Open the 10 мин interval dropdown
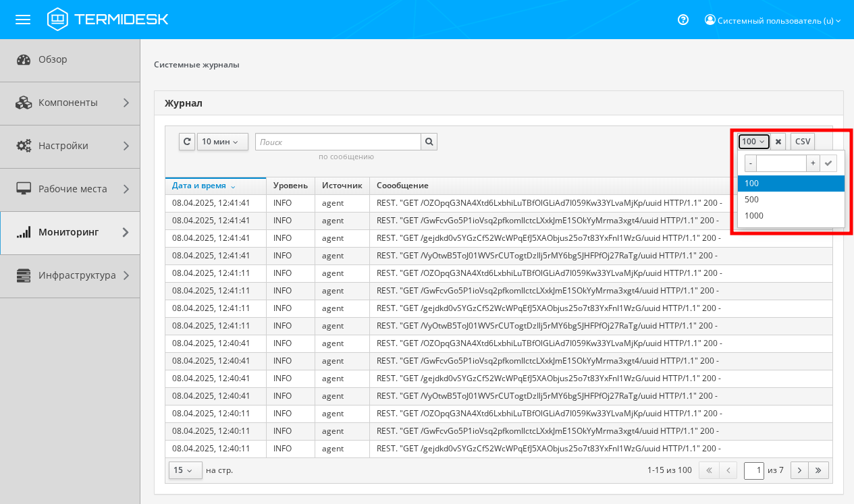The image size is (854, 504). click(222, 142)
